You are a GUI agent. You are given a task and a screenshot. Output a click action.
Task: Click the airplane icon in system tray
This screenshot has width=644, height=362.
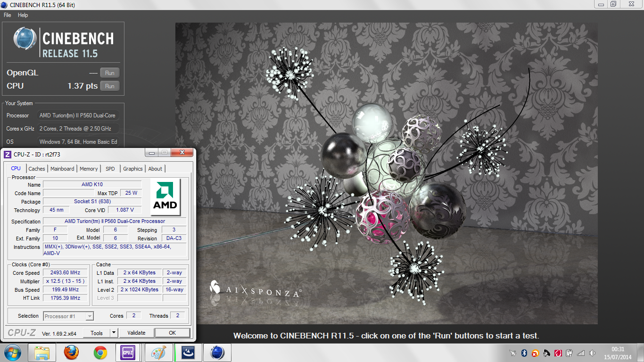click(x=513, y=353)
